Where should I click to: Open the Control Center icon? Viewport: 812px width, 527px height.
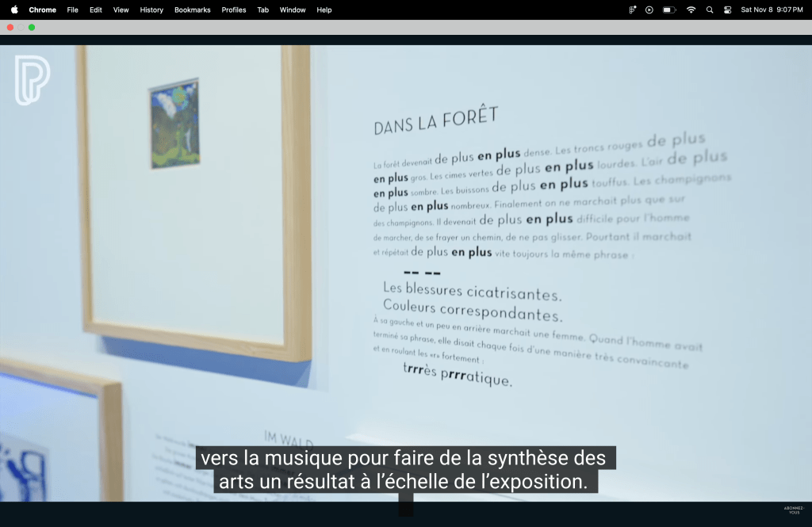(x=727, y=10)
